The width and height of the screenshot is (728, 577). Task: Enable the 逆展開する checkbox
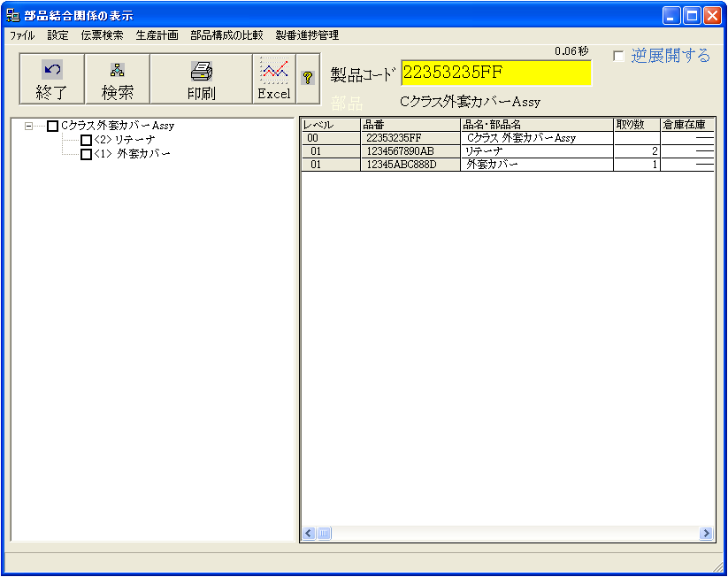[x=618, y=57]
